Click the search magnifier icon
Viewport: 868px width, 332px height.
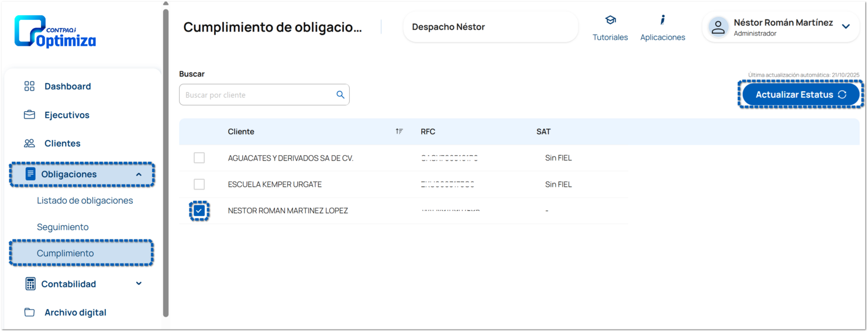pos(340,95)
